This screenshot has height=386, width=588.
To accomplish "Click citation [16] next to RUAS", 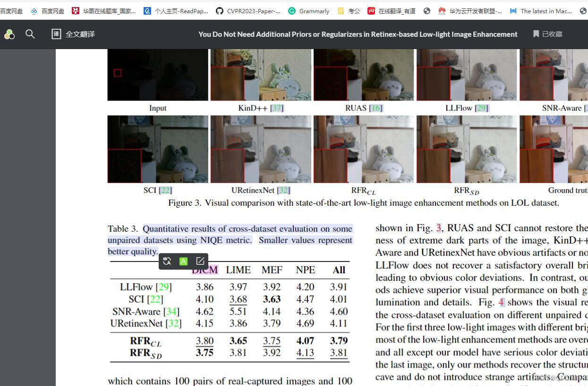I will 376,108.
